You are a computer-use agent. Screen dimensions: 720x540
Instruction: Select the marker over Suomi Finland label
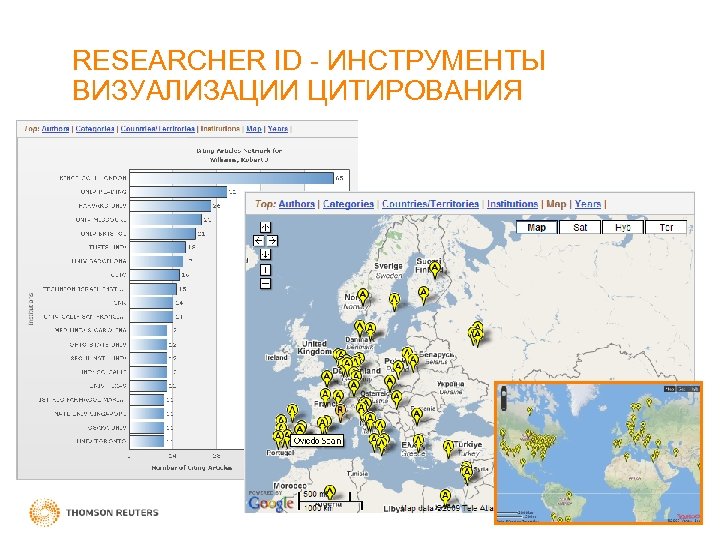pos(435,270)
